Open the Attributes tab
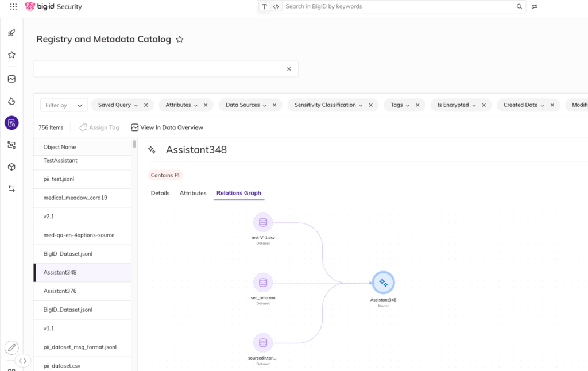Image resolution: width=588 pixels, height=371 pixels. [x=193, y=193]
